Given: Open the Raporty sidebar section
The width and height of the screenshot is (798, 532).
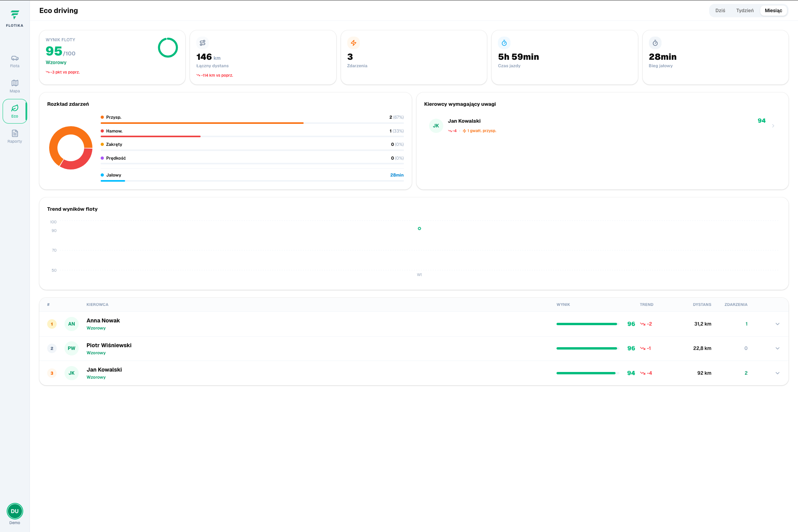Looking at the screenshot, I should [15, 136].
